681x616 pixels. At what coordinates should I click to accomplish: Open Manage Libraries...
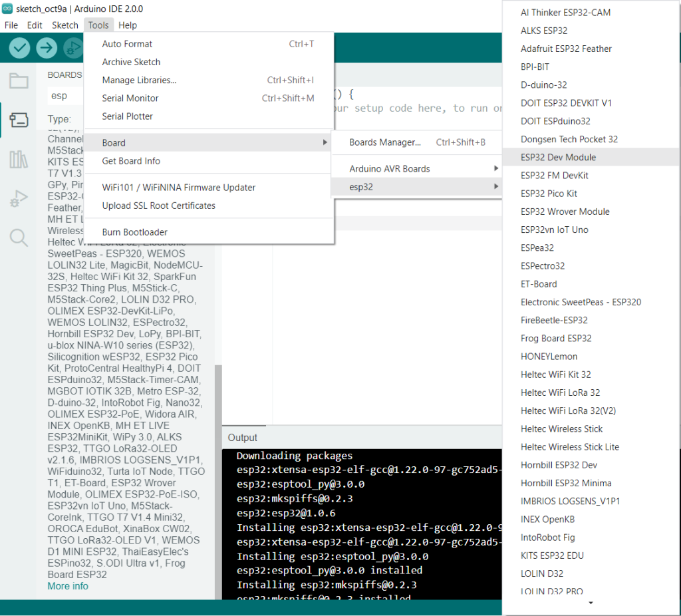(209, 80)
